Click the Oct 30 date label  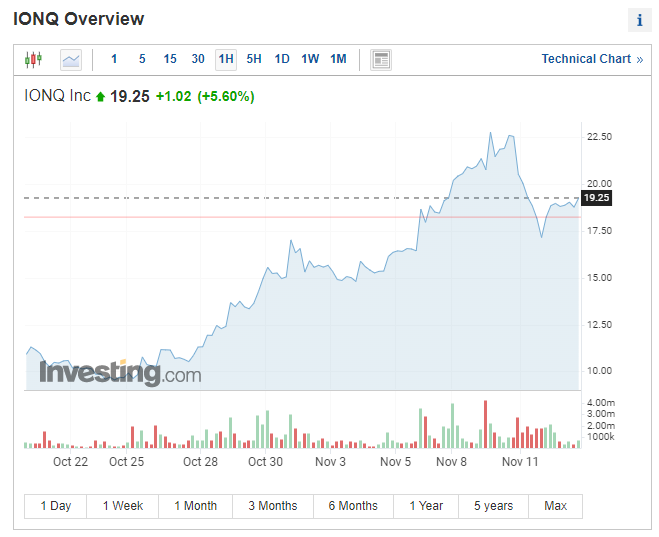(265, 462)
